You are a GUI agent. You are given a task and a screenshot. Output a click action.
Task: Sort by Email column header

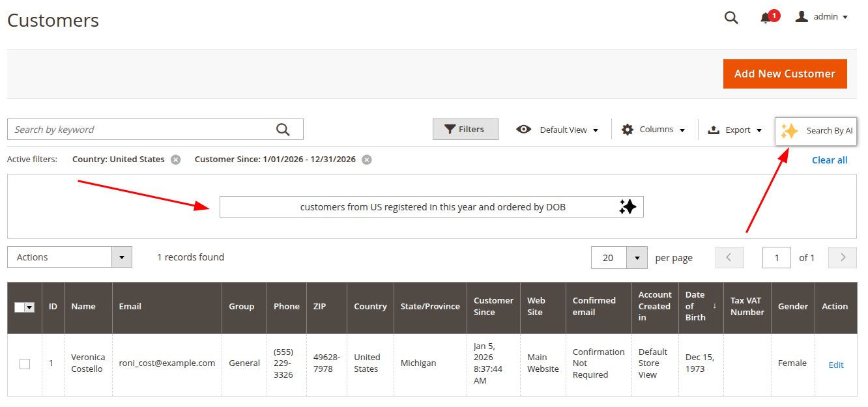point(167,307)
